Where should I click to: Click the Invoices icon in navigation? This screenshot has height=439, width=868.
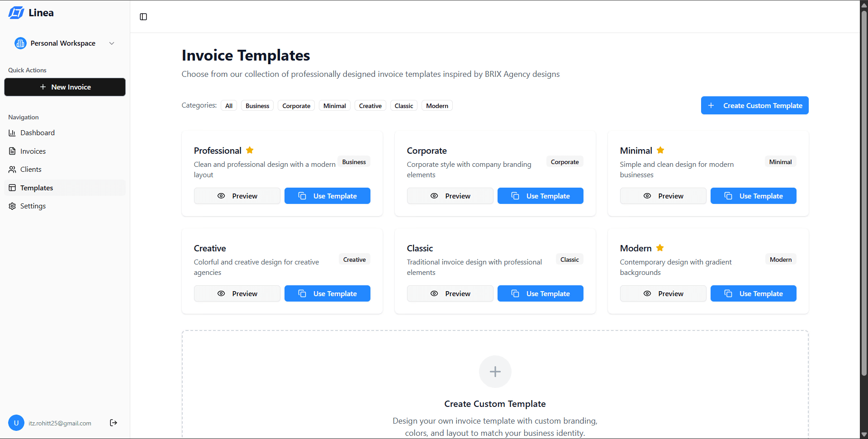[x=12, y=151]
